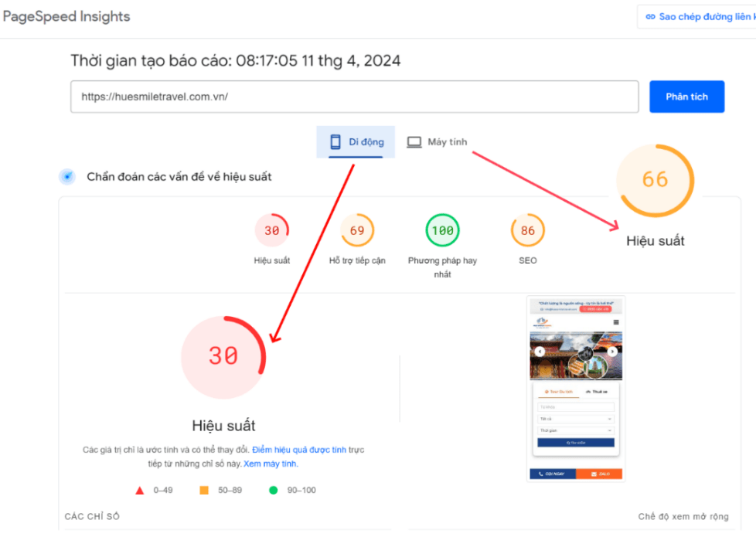The height and width of the screenshot is (537, 756).
Task: Click the PageSpeed Insights title
Action: pos(66,16)
